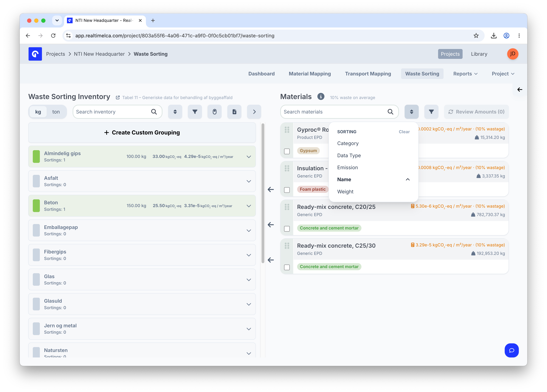Click the mouse icon button in inventory toolbar
This screenshot has width=547, height=392.
[x=215, y=112]
